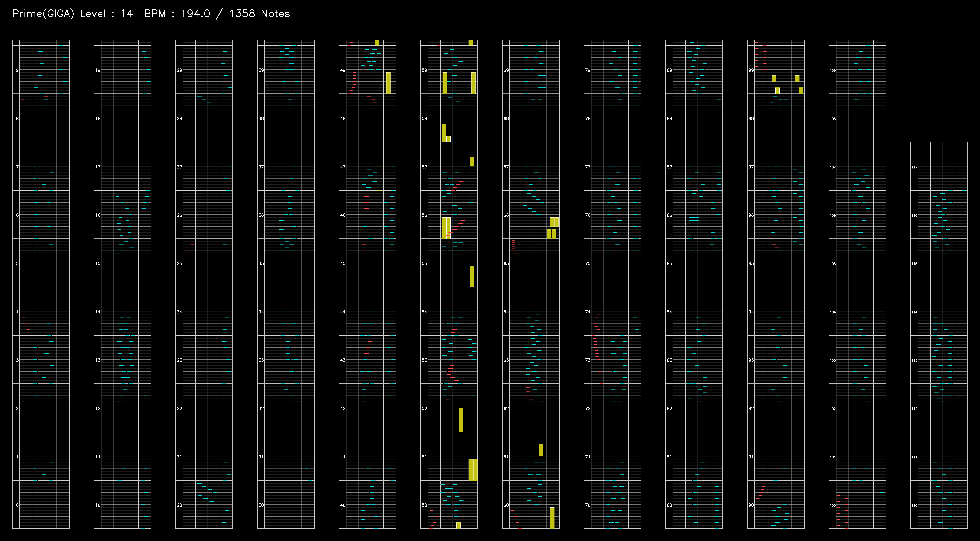Select measure number 66 label
Image resolution: width=980 pixels, height=541 pixels.
(506, 215)
